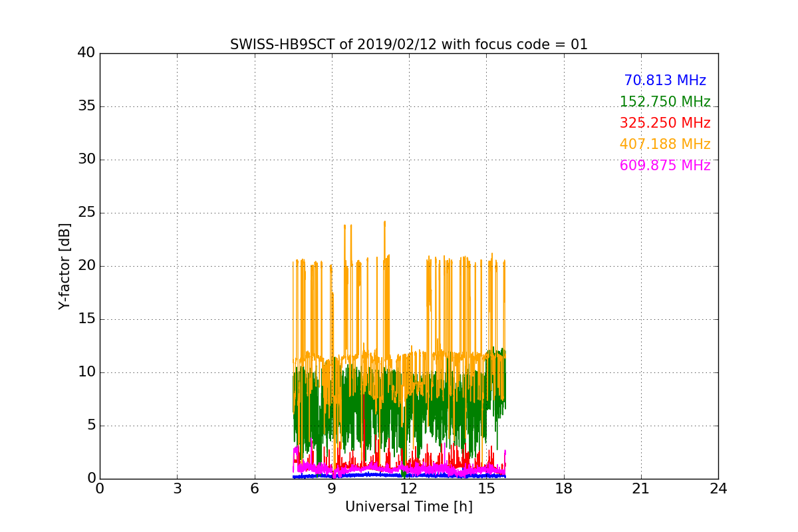The image size is (798, 532).
Task: Click the x-axis tick label 21
Action: (x=641, y=489)
